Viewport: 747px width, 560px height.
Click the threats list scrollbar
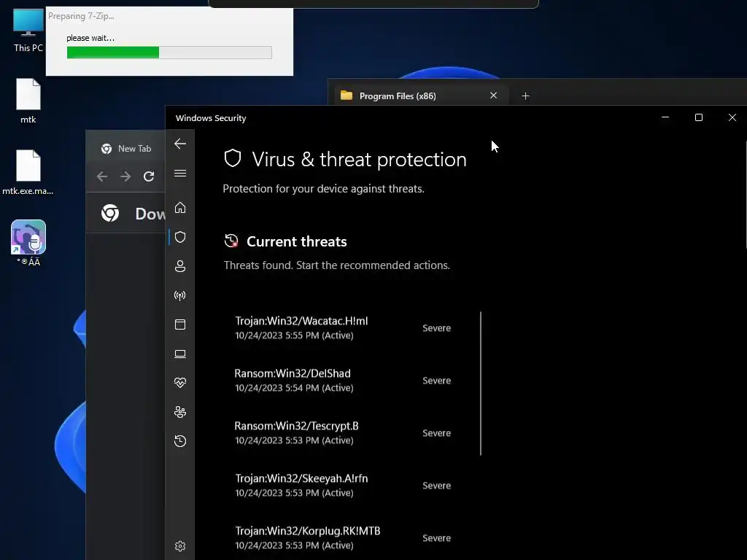(481, 384)
